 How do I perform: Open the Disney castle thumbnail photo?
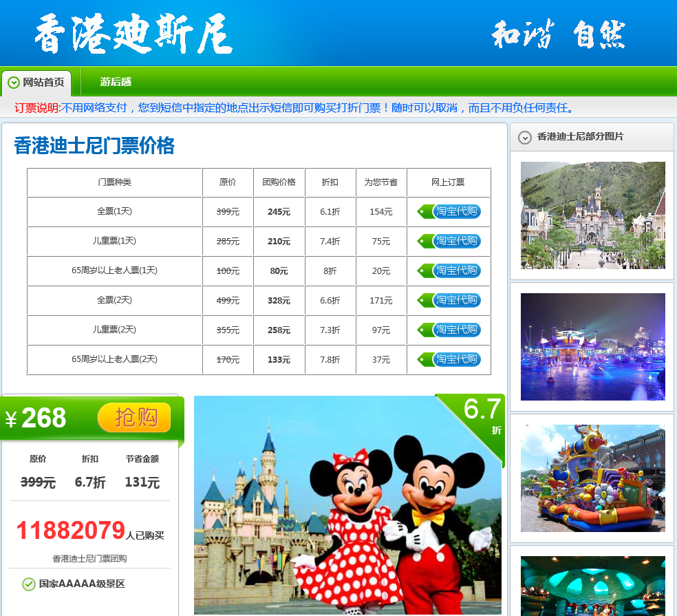(x=593, y=215)
